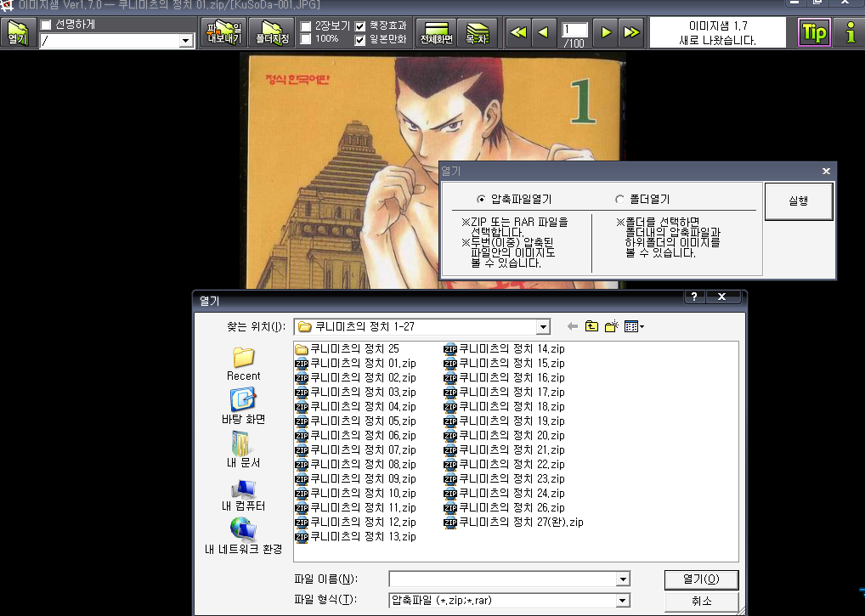Viewport: 865px width, 616px height.
Task: Jump back with the double left arrow
Action: pyautogui.click(x=518, y=32)
